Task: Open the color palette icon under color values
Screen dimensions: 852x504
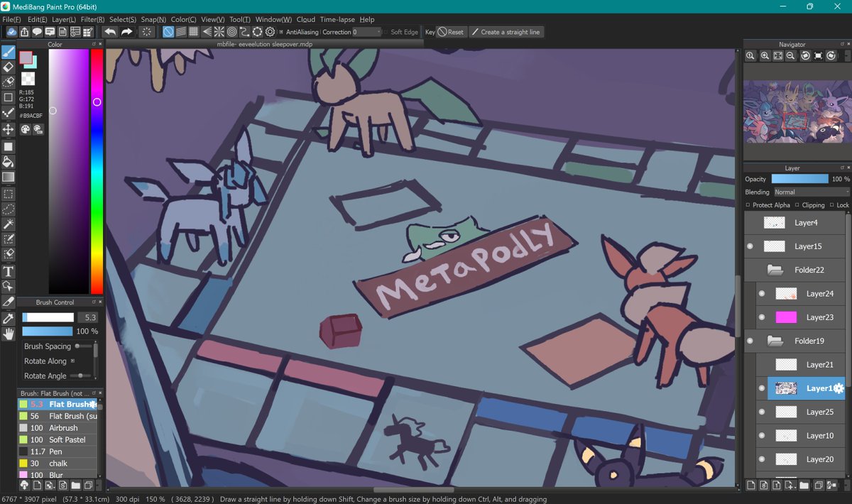Action: click(25, 129)
